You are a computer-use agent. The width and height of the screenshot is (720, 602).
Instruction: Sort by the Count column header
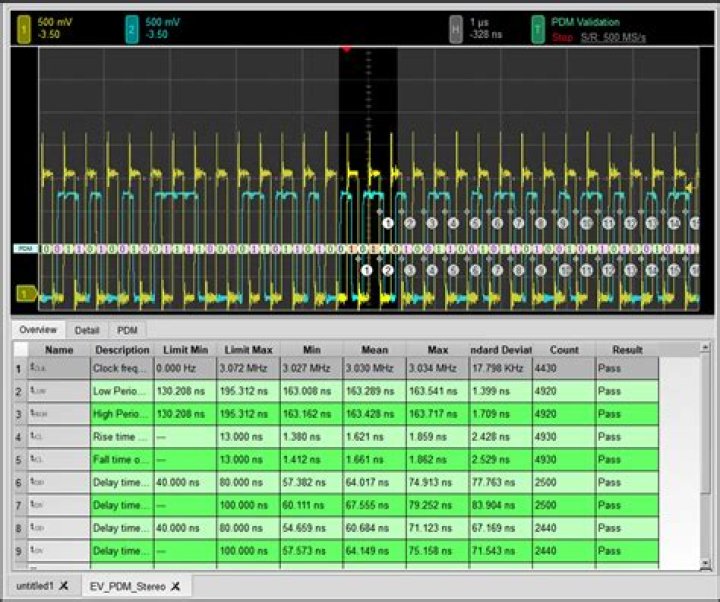(x=564, y=350)
